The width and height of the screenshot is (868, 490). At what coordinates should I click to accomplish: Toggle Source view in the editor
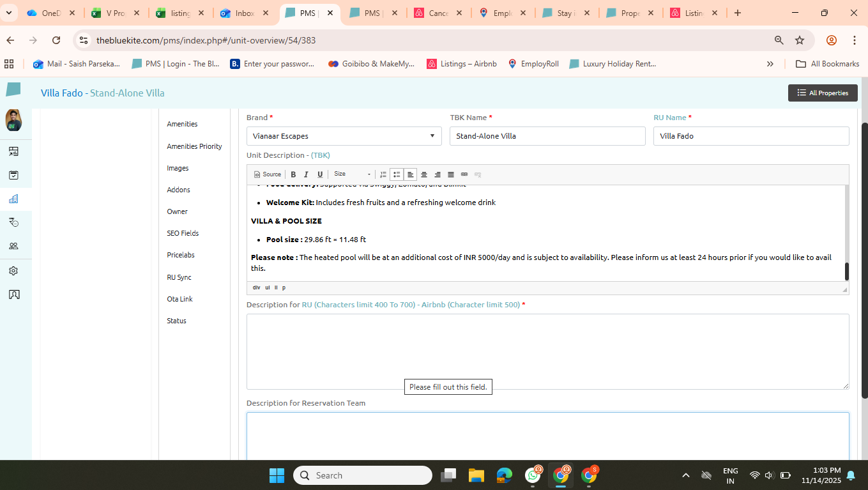(x=268, y=174)
